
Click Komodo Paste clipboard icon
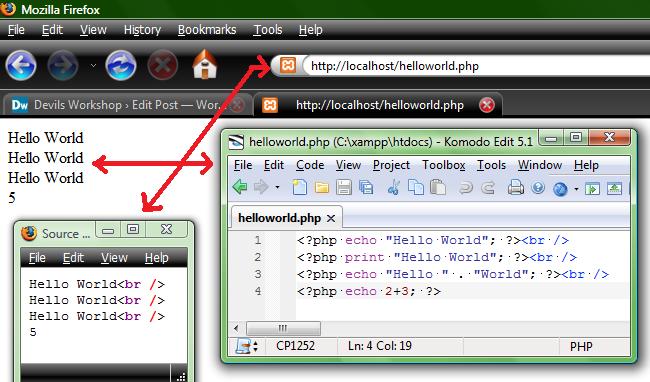click(x=438, y=188)
